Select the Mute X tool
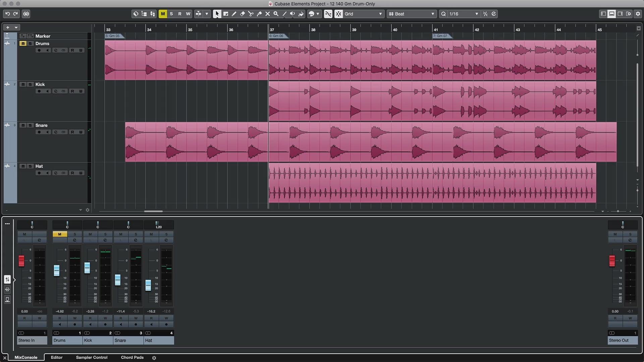The image size is (644, 362). coord(268,14)
